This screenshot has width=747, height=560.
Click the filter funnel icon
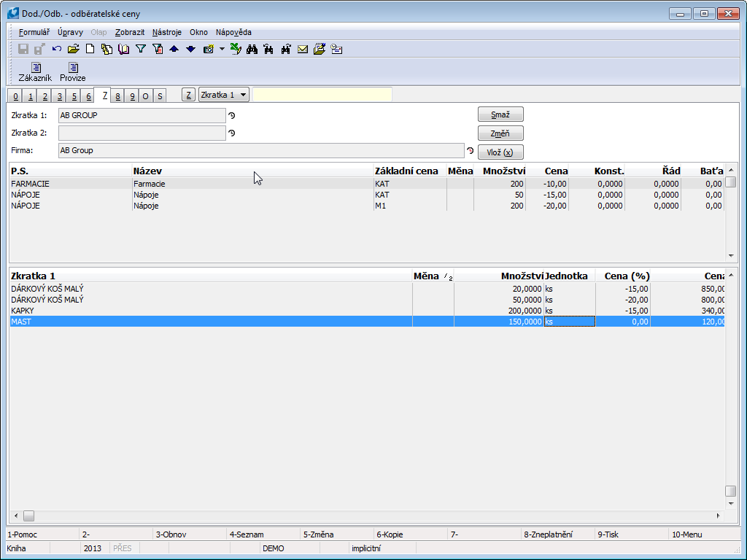141,50
